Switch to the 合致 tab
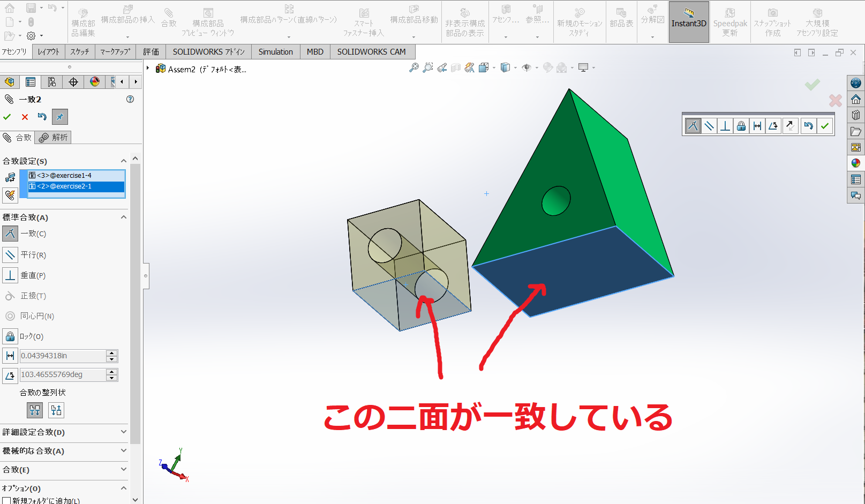 [x=18, y=138]
